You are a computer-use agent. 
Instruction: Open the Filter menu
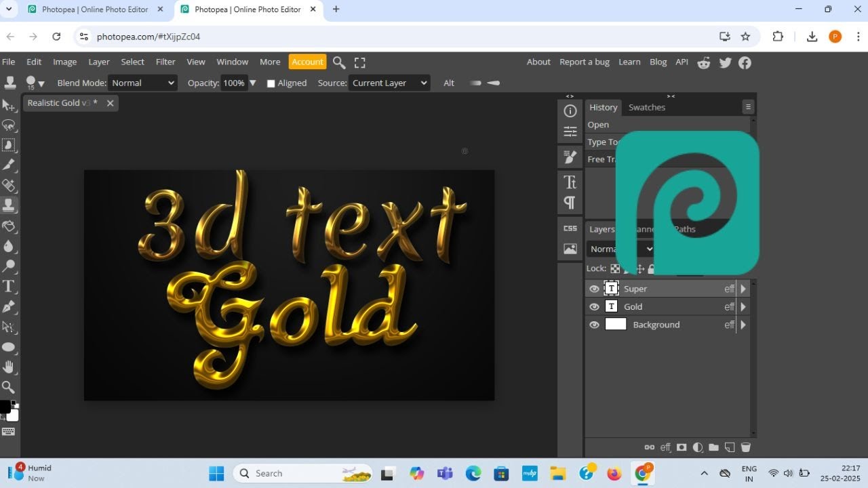(x=165, y=62)
